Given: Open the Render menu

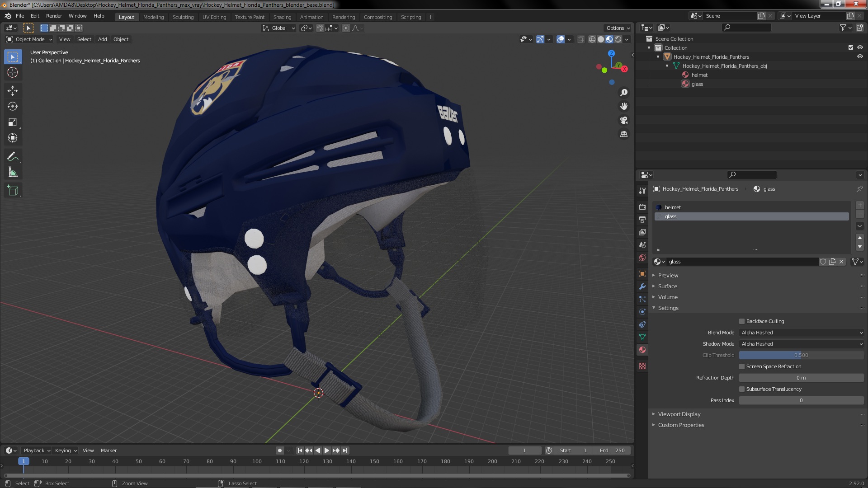Looking at the screenshot, I should [54, 16].
